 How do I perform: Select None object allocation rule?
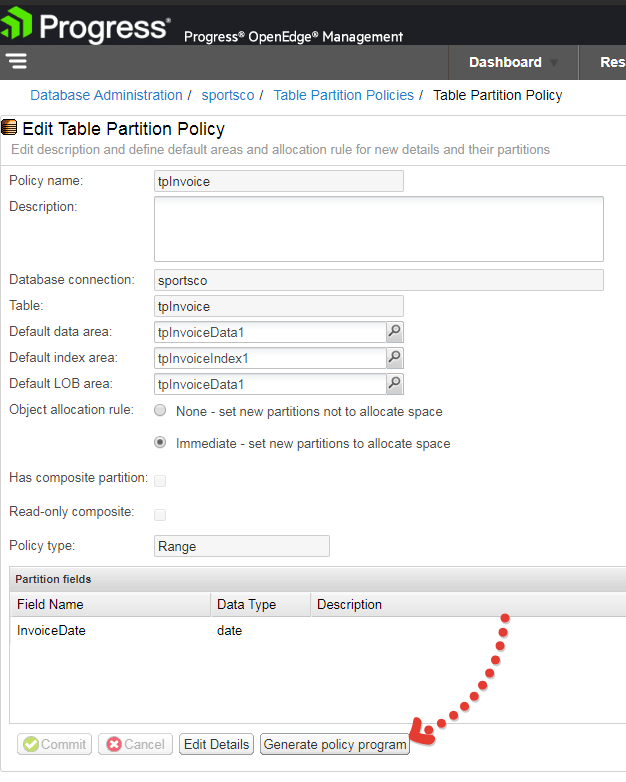point(160,410)
